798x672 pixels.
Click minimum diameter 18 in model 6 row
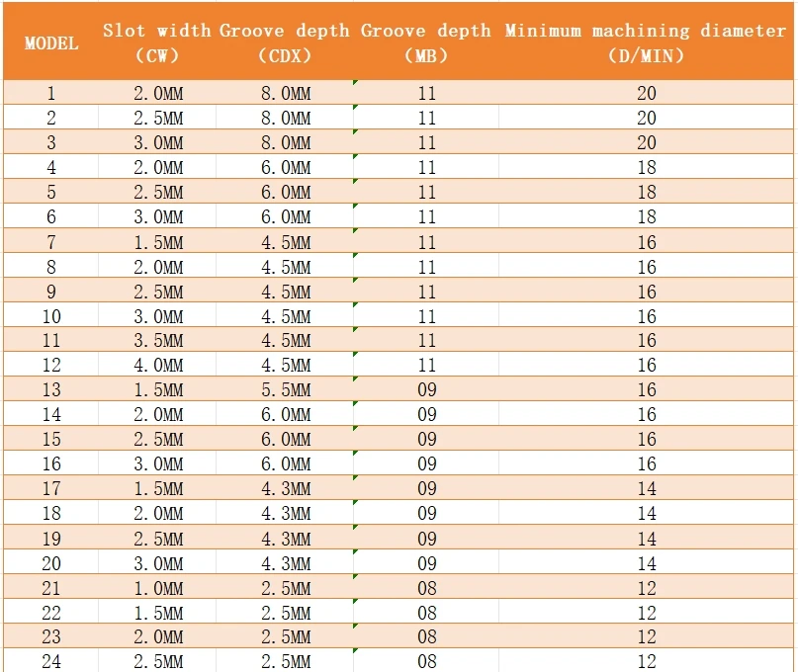tap(647, 216)
